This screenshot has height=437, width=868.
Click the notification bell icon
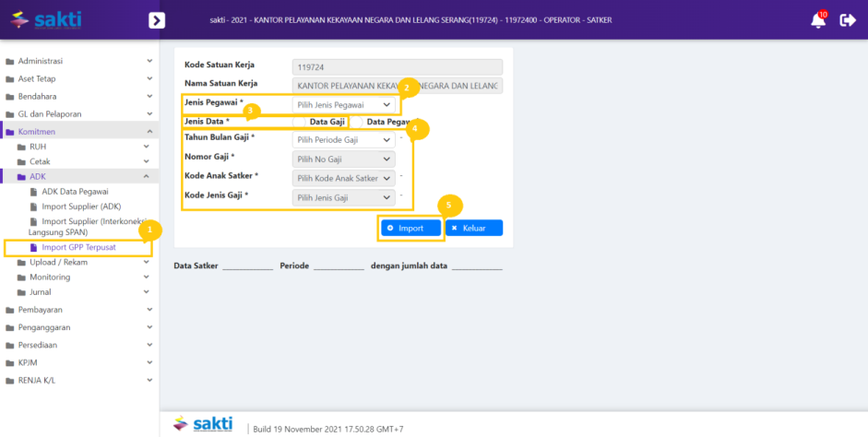click(x=817, y=20)
